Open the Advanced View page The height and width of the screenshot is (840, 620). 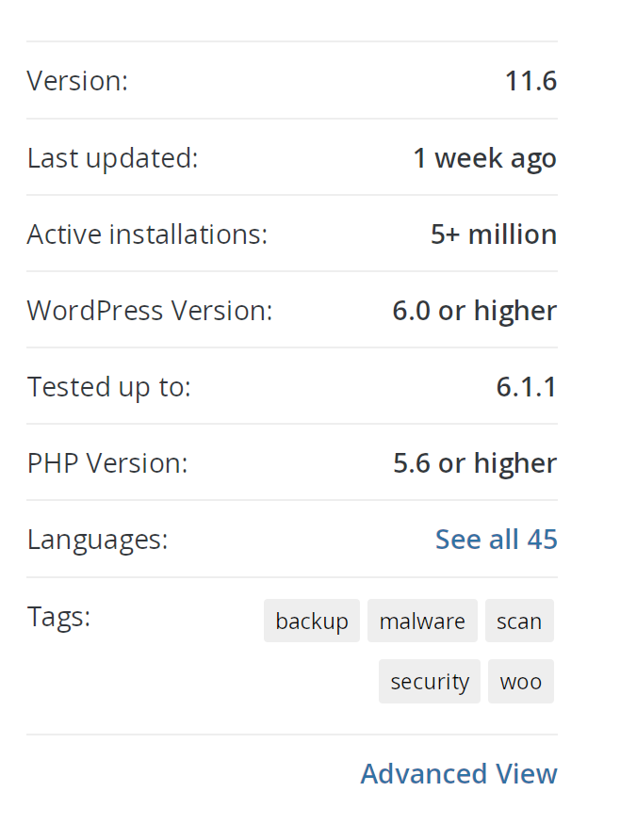pos(459,773)
